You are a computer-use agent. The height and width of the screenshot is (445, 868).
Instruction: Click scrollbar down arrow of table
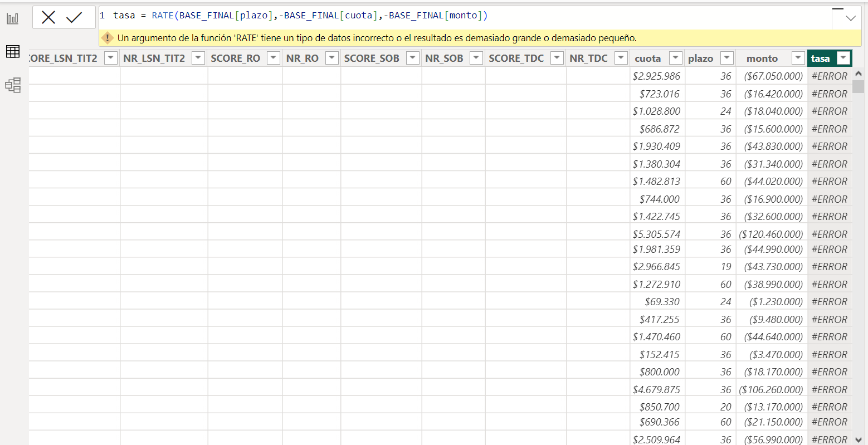858,439
